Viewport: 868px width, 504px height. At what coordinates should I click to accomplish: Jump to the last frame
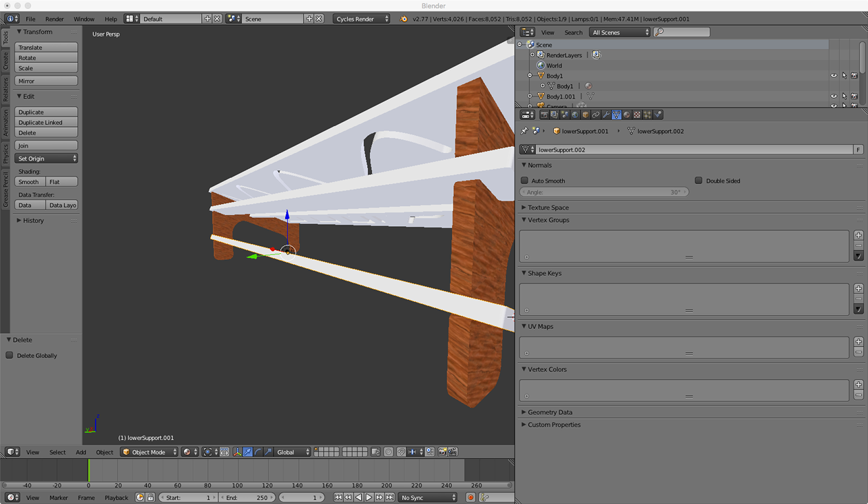pyautogui.click(x=390, y=497)
